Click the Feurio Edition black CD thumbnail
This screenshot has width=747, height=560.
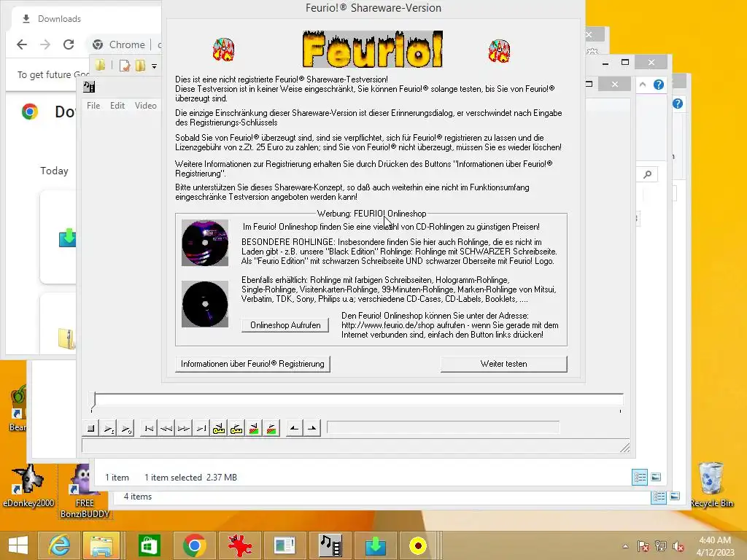[x=205, y=304]
